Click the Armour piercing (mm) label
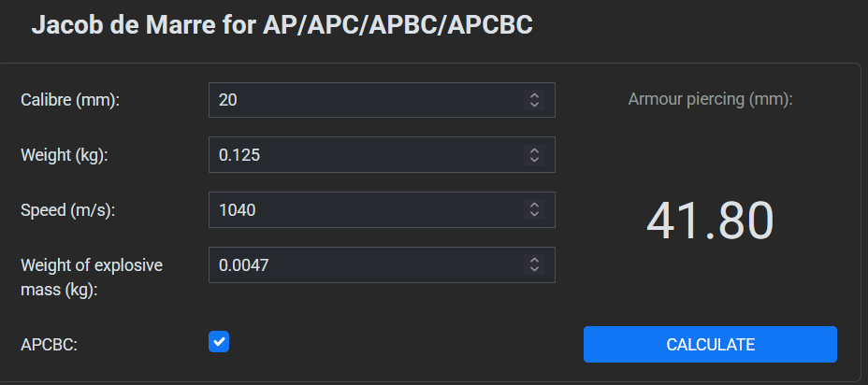This screenshot has height=385, width=868. (x=710, y=99)
